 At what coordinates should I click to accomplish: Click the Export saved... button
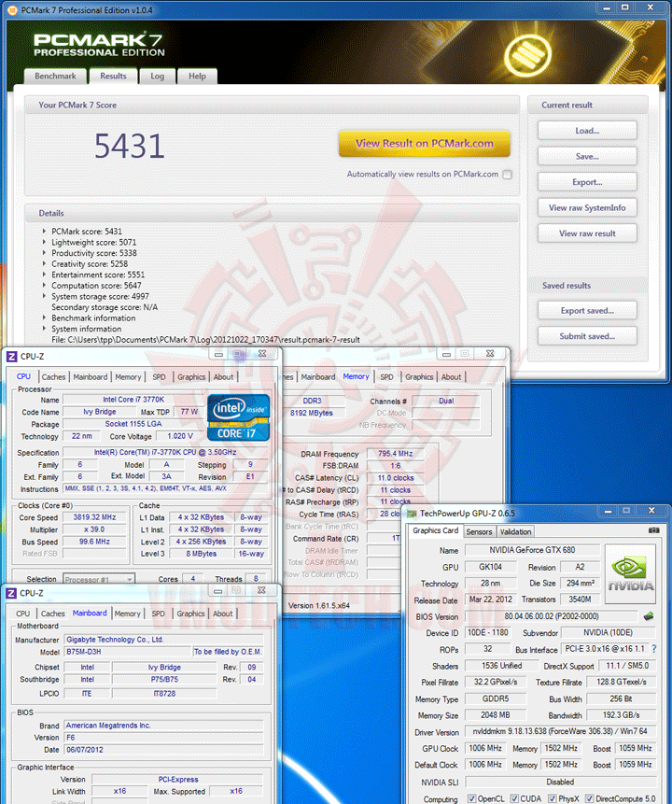click(x=587, y=310)
